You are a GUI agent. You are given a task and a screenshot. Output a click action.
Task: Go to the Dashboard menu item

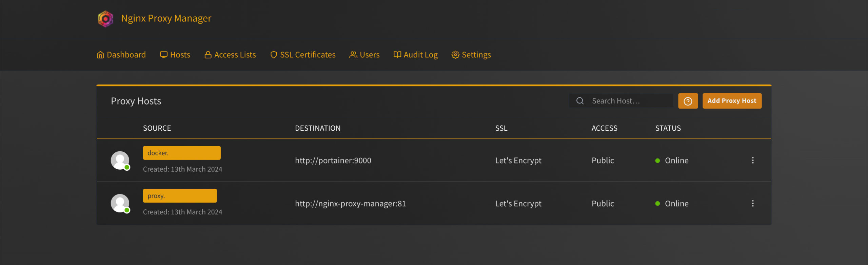(x=121, y=55)
